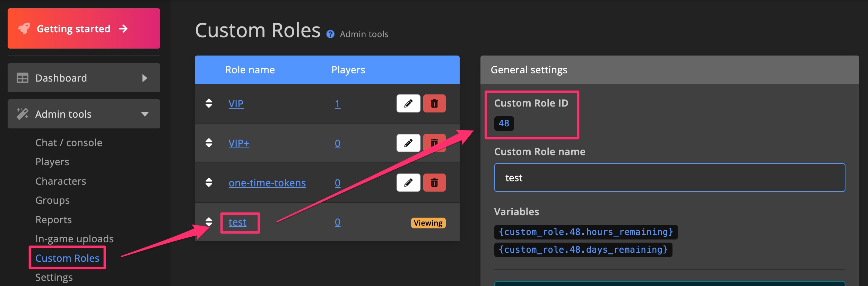Open the Reports page
This screenshot has width=868, height=286.
click(x=53, y=220)
